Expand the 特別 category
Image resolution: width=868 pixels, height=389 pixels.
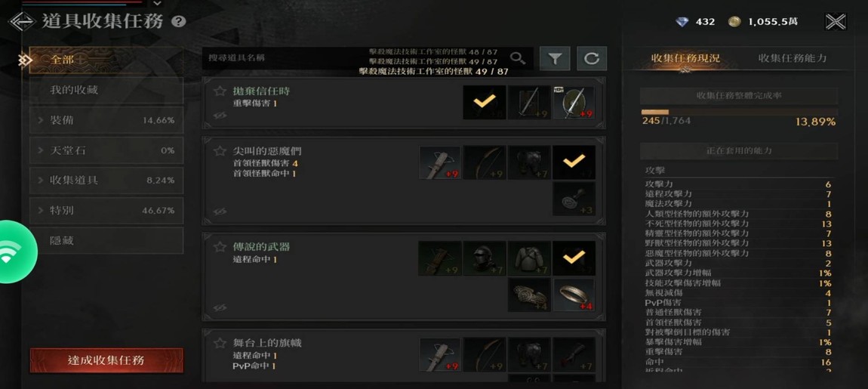pos(106,211)
